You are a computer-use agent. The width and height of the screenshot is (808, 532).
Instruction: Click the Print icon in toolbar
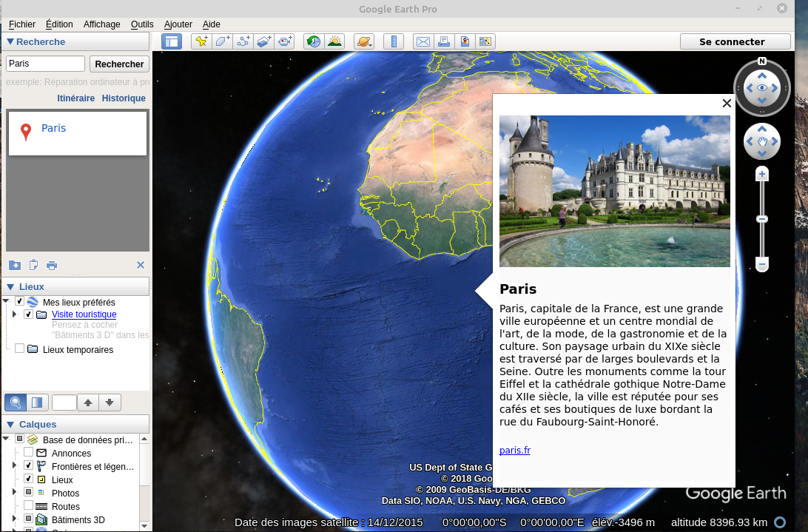tap(444, 42)
